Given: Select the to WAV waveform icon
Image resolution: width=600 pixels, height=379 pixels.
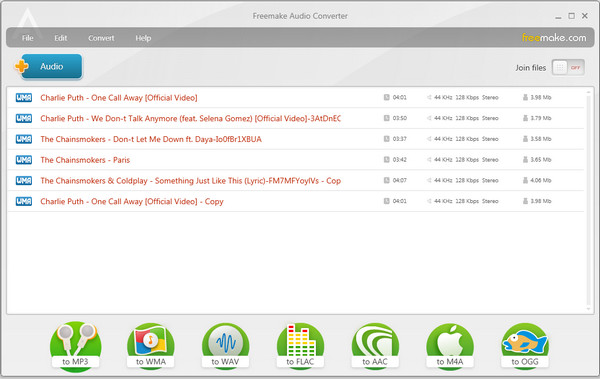Looking at the screenshot, I should [x=225, y=346].
